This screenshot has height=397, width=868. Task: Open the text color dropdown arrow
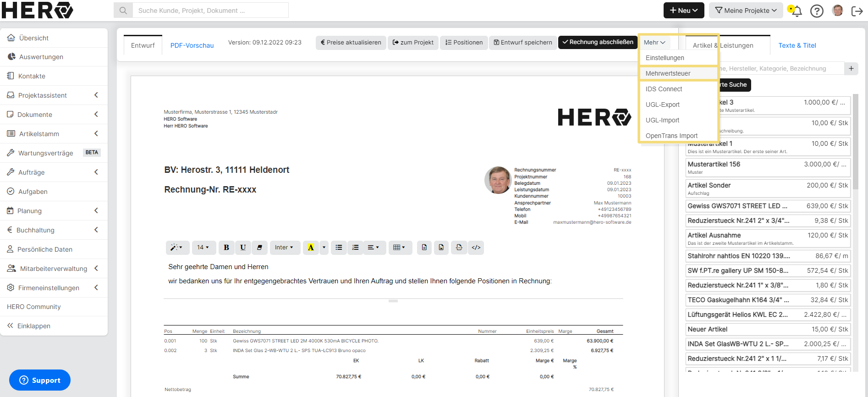pos(324,248)
